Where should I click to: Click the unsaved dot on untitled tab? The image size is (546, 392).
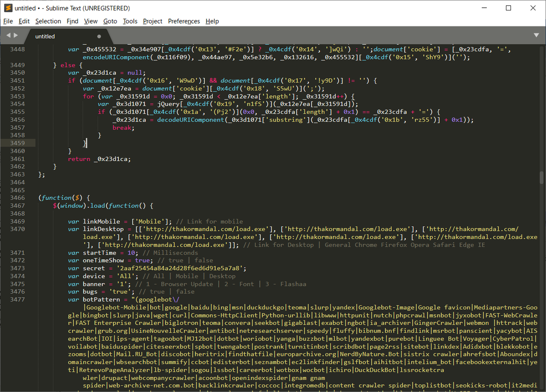[x=99, y=36]
